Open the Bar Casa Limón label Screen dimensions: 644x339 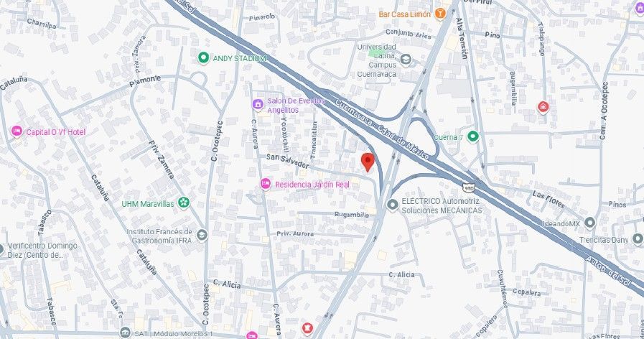coord(404,14)
